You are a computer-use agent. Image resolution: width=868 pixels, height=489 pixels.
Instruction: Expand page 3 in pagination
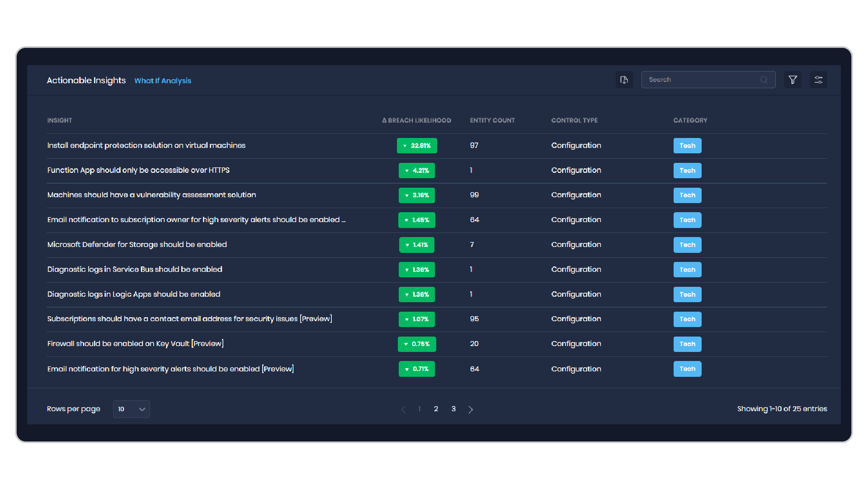click(452, 408)
